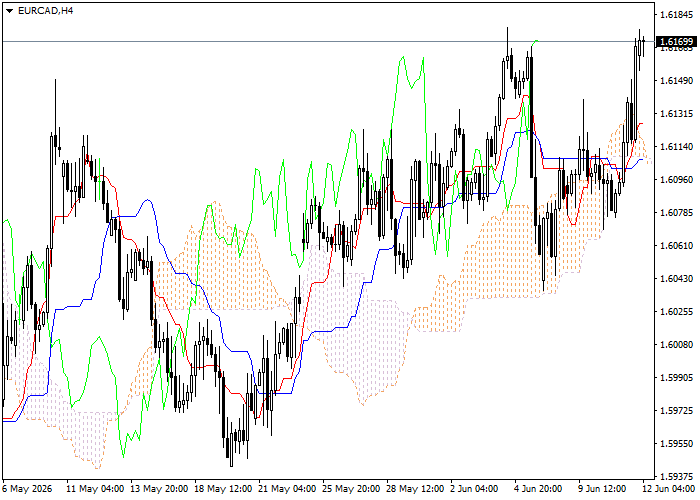Click the 6 May 2026 date label
Screen dimensions: 700x500
tap(27, 489)
